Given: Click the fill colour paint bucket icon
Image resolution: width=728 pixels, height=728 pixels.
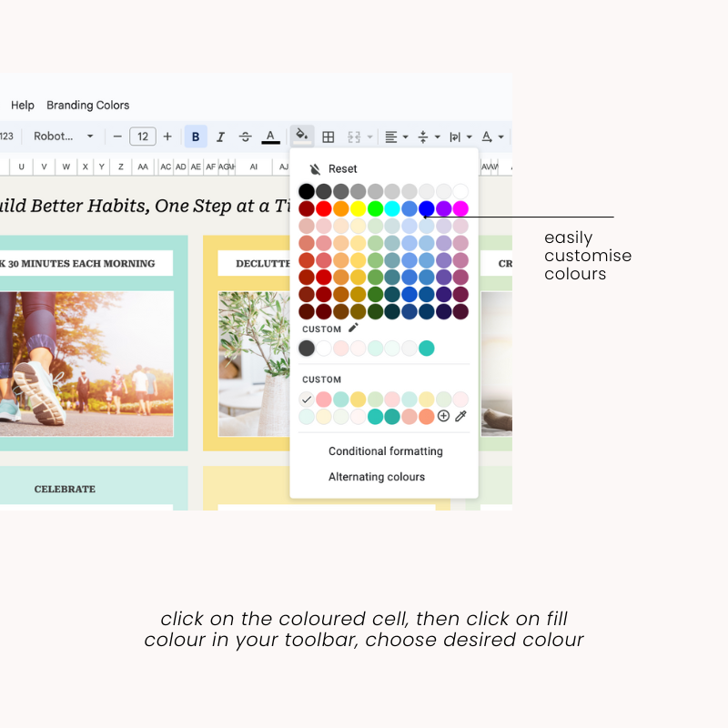Looking at the screenshot, I should coord(302,136).
